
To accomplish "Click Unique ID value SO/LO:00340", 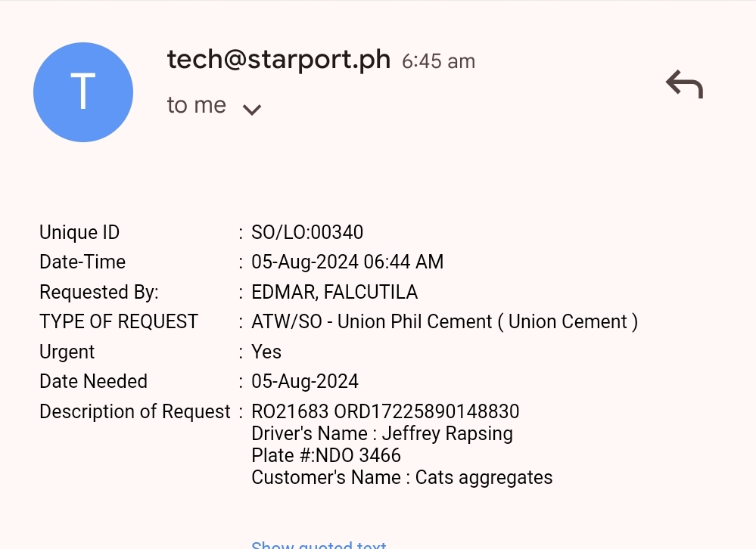I will click(307, 232).
